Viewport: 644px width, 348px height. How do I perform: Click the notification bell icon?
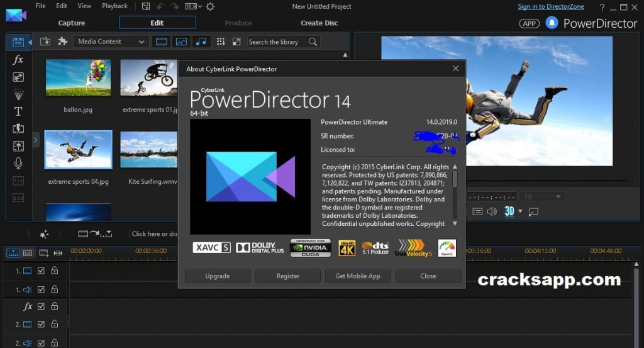point(552,23)
